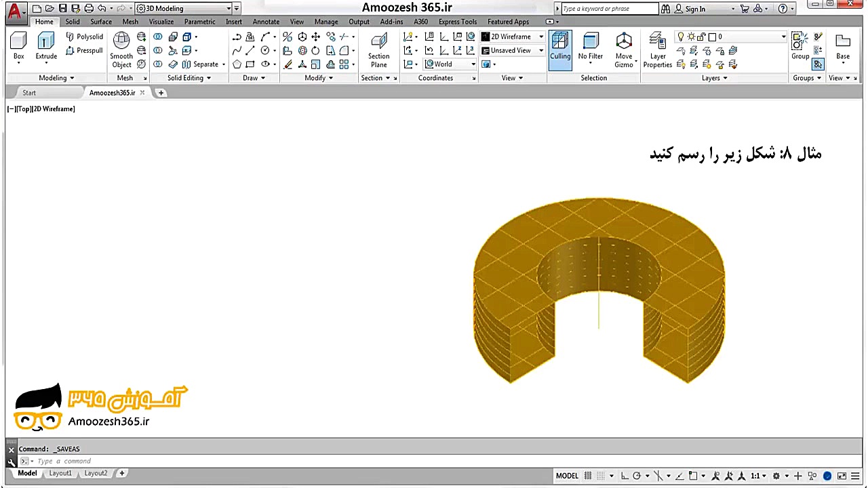Toggle grid display in status bar
Image resolution: width=868 pixels, height=488 pixels.
tap(588, 476)
